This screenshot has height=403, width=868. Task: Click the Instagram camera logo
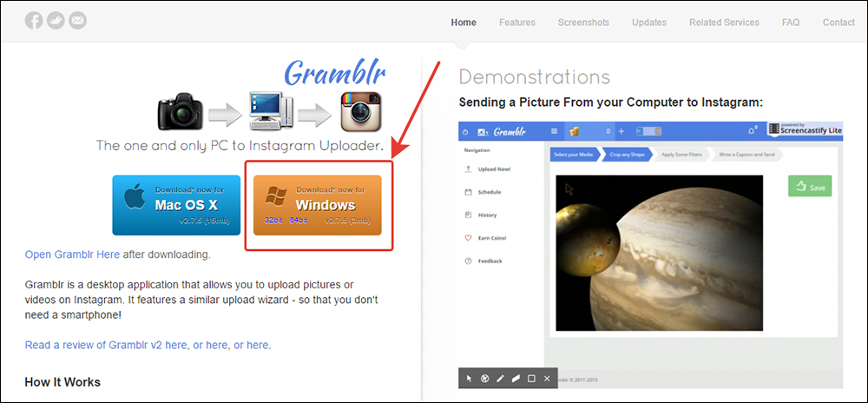pyautogui.click(x=361, y=112)
